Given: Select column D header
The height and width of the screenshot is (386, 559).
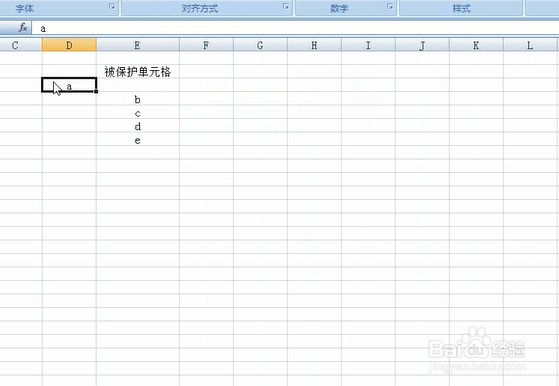Looking at the screenshot, I should point(69,45).
